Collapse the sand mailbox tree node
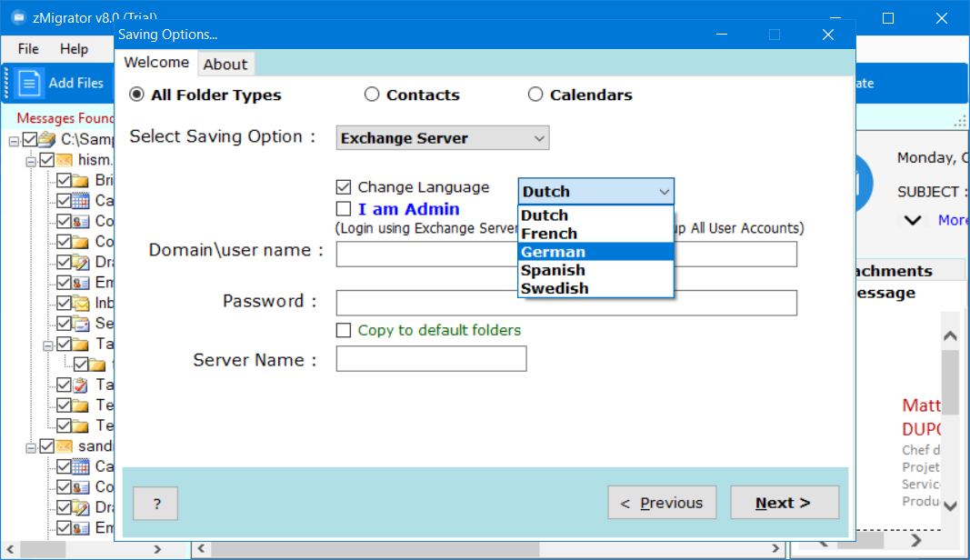Viewport: 970px width, 560px height. point(31,448)
